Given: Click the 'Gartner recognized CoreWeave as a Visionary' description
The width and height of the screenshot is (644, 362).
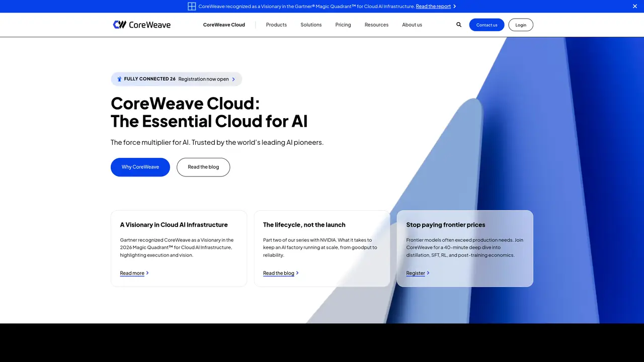Looking at the screenshot, I should point(177,247).
